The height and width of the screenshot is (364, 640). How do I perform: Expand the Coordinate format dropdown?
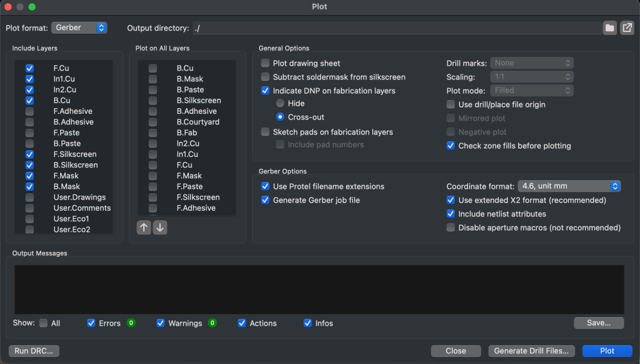(x=569, y=186)
